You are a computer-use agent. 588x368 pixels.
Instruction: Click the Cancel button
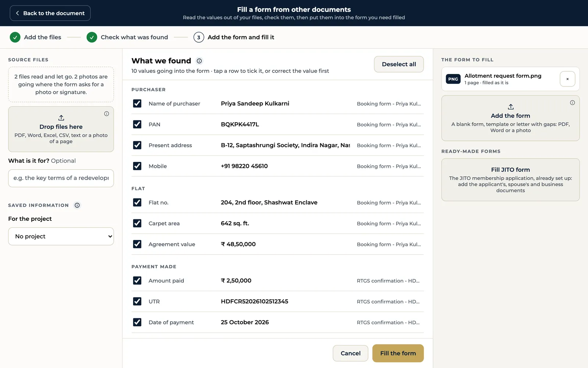pos(351,353)
